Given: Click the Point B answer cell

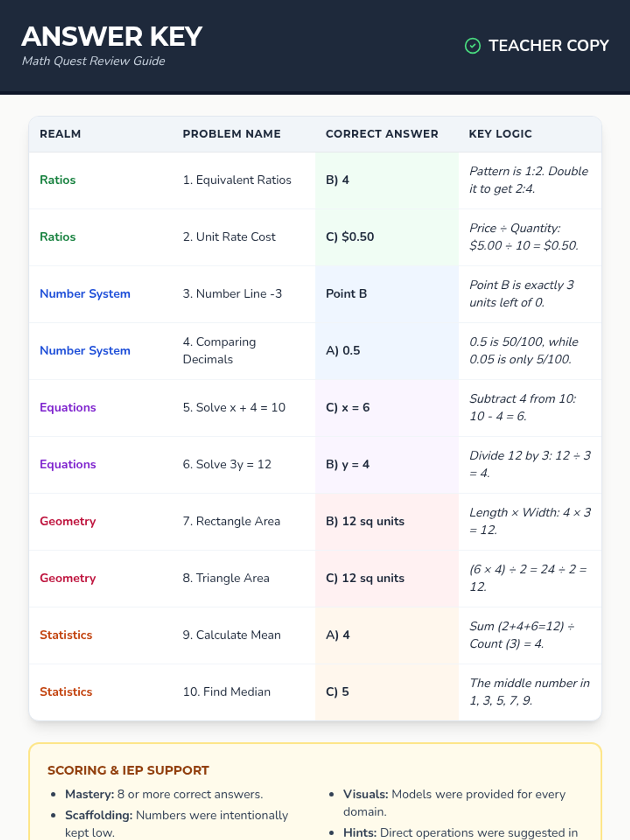Looking at the screenshot, I should coord(346,293).
